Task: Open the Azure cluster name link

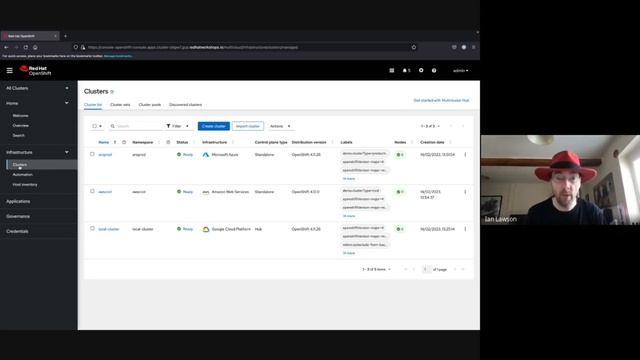Action: coord(105,155)
